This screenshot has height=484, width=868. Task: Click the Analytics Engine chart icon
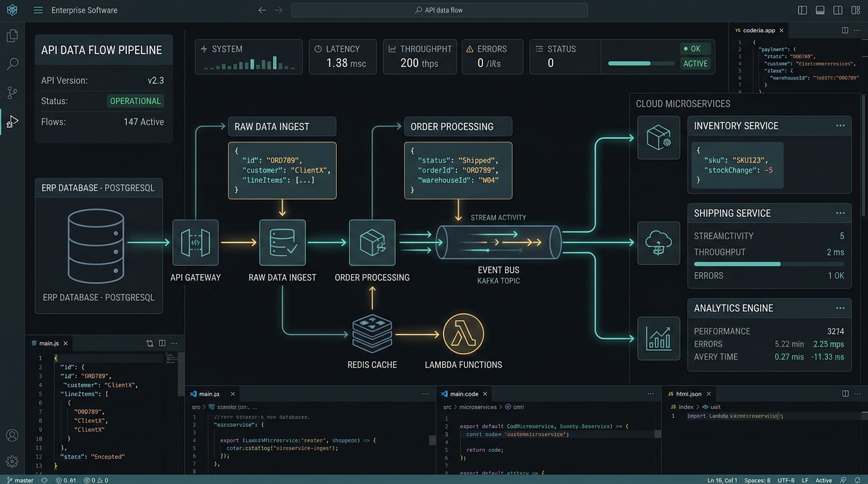tap(659, 338)
